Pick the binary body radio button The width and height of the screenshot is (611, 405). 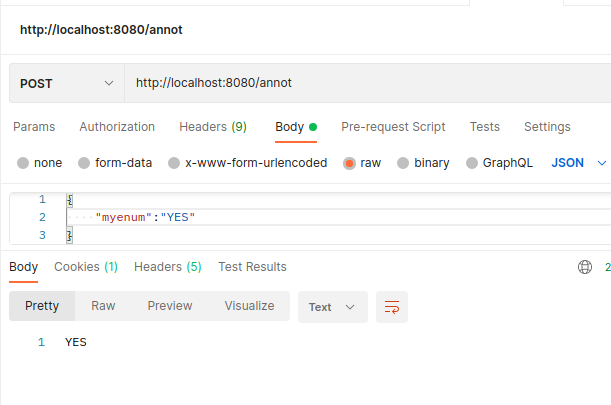tap(403, 163)
